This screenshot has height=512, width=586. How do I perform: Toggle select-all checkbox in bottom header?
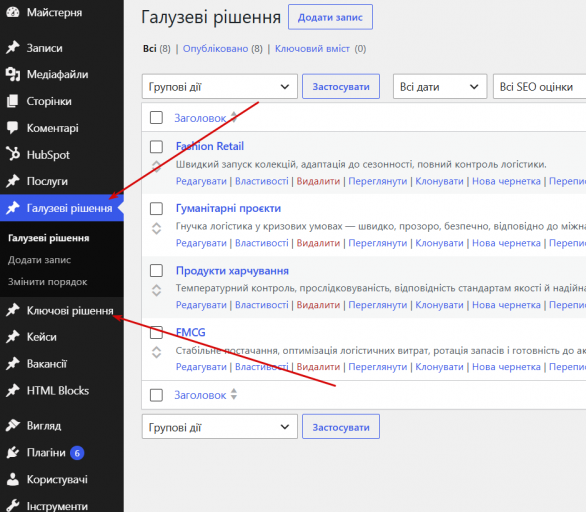pos(156,395)
